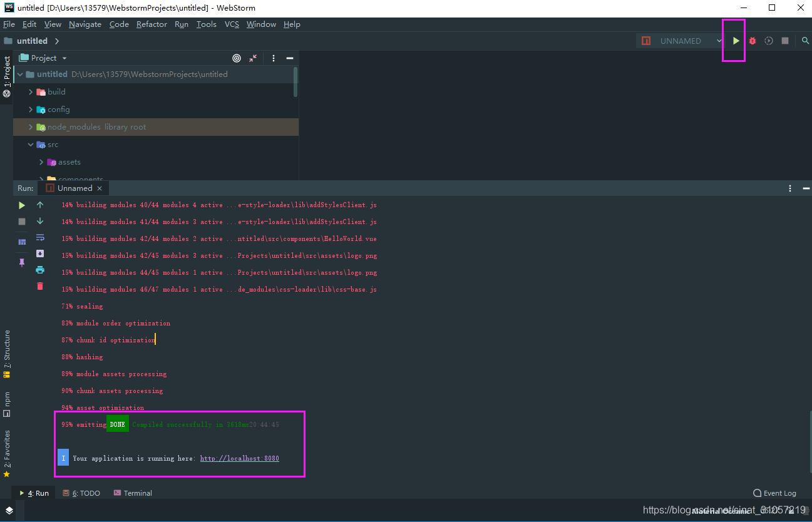The height and width of the screenshot is (522, 812).
Task: Run with coverage icon in the toolbar
Action: pos(769,41)
